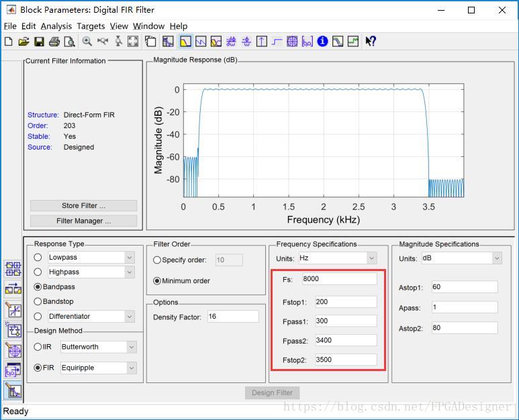
Task: Click the Design Filter button
Action: (x=272, y=392)
